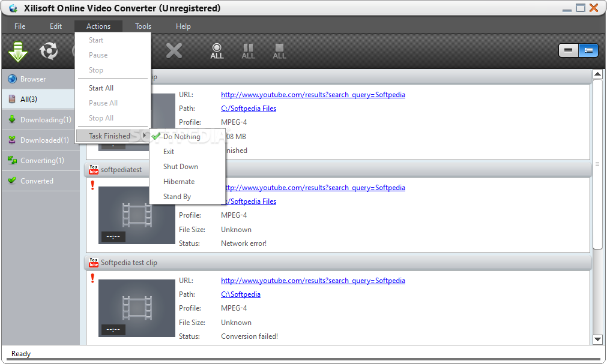
Task: Click Softpedia test clip video thumbnail
Action: coord(137,308)
